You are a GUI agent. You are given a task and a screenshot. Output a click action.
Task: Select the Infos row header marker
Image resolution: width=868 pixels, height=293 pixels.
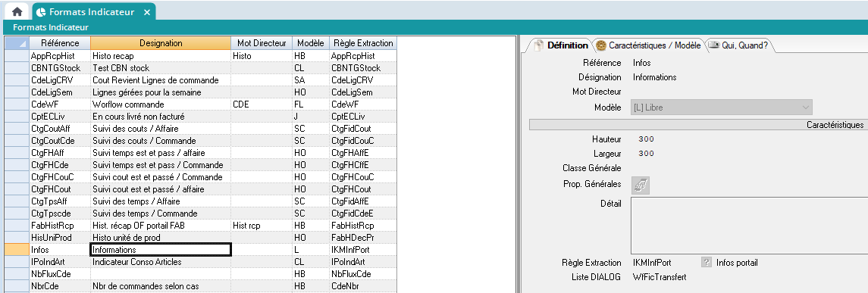[x=17, y=250]
